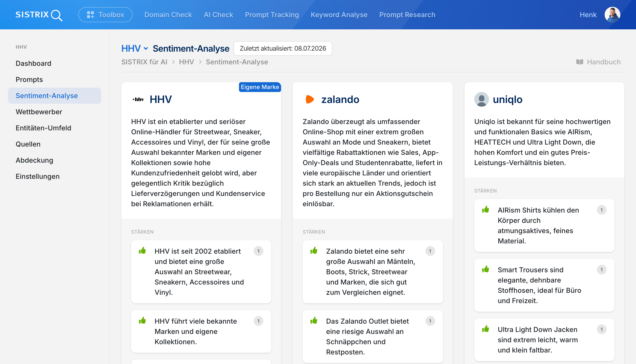
Task: Open the Toolbox menu button
Action: (x=105, y=15)
